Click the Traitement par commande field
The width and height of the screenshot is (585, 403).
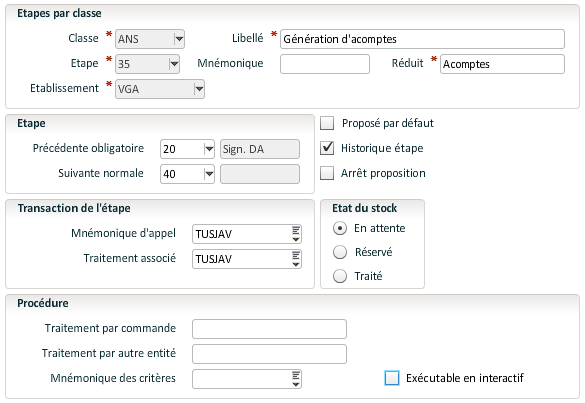pos(269,329)
